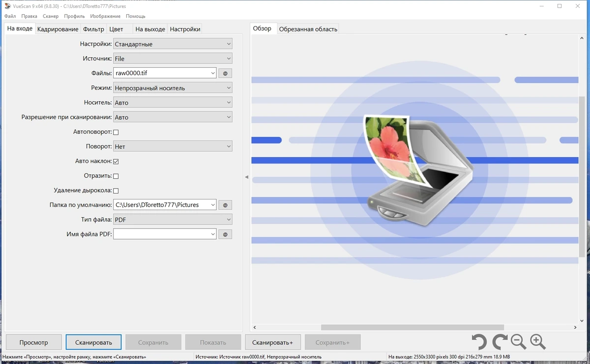
Task: Enable the Отразить checkbox
Action: [116, 176]
